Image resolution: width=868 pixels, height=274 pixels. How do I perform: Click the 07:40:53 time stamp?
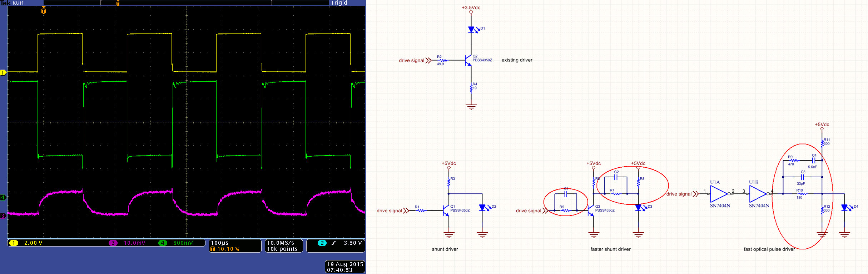pyautogui.click(x=339, y=270)
